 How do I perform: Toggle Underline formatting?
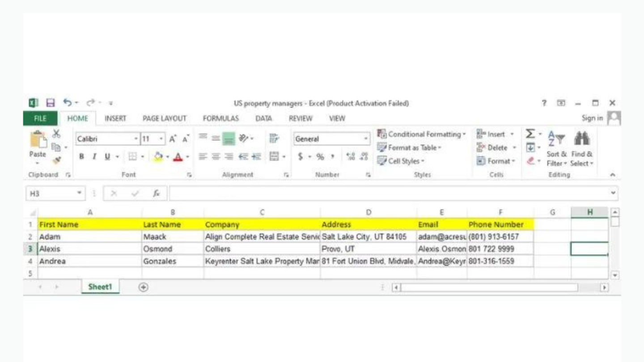coord(107,157)
